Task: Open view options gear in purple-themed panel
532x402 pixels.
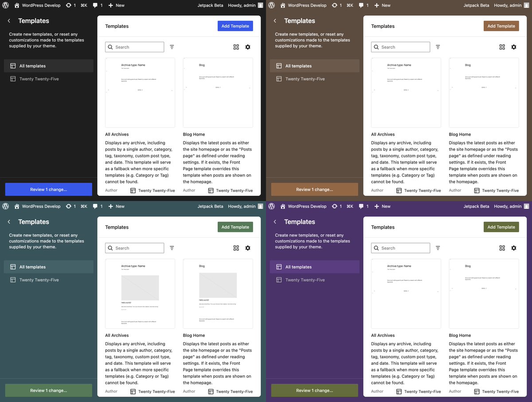Action: click(x=514, y=248)
